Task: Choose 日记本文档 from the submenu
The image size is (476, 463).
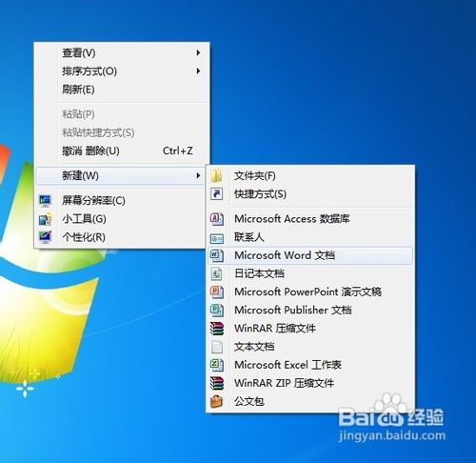Action: click(310, 273)
